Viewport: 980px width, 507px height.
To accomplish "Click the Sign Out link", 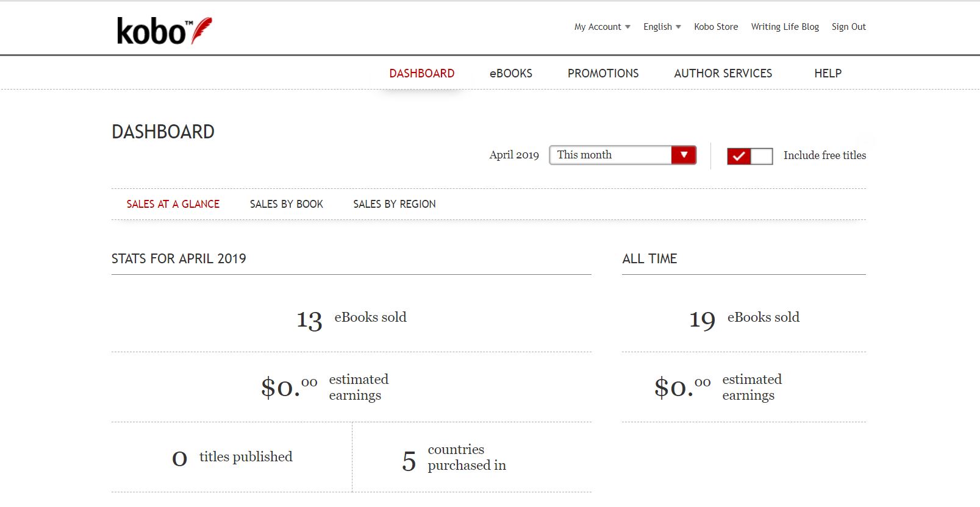I will tap(848, 27).
